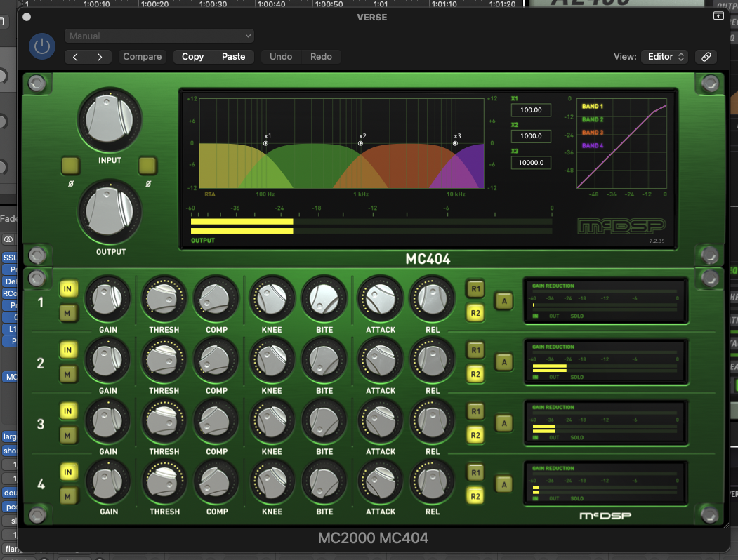This screenshot has height=560, width=738.
Task: Go to next preset arrow
Action: coord(99,57)
